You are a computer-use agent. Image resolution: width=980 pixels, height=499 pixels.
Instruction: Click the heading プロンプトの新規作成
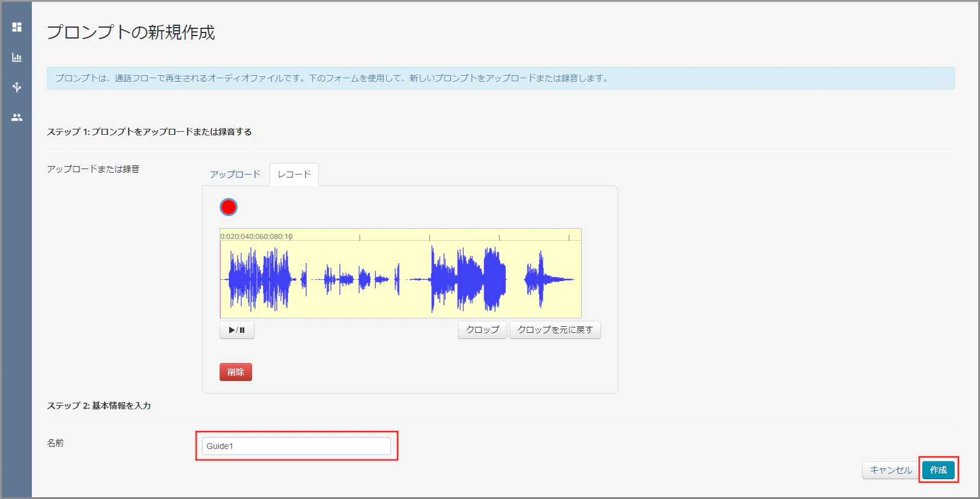131,33
